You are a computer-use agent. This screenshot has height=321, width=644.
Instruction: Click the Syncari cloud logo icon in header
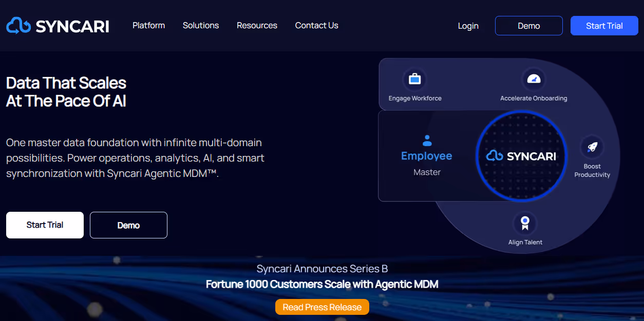pos(18,26)
